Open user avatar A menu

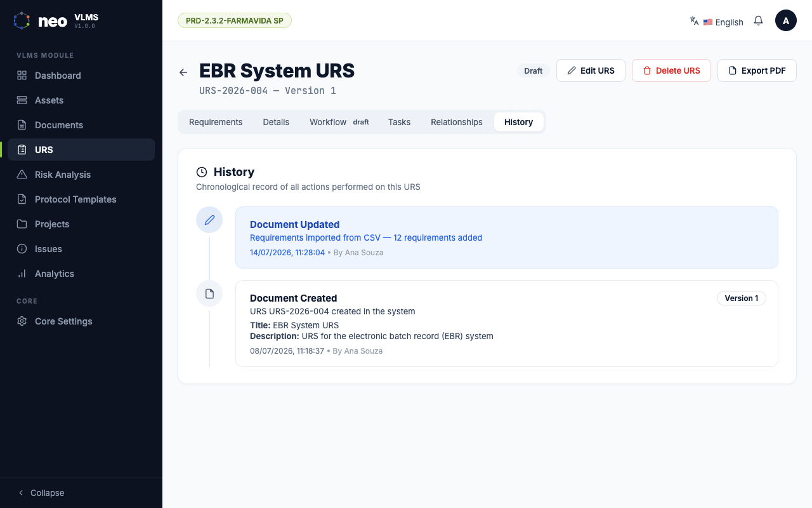coord(786,20)
